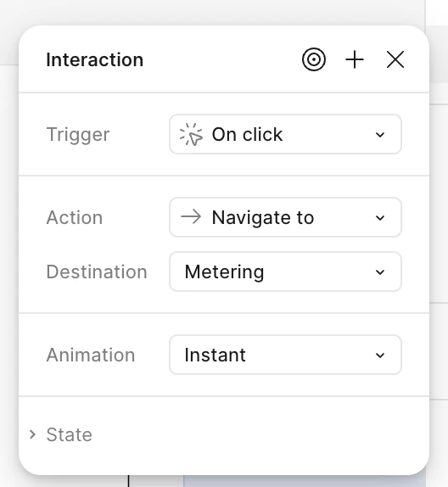Open the Animation Instant dropdown
This screenshot has width=448, height=487.
(285, 355)
